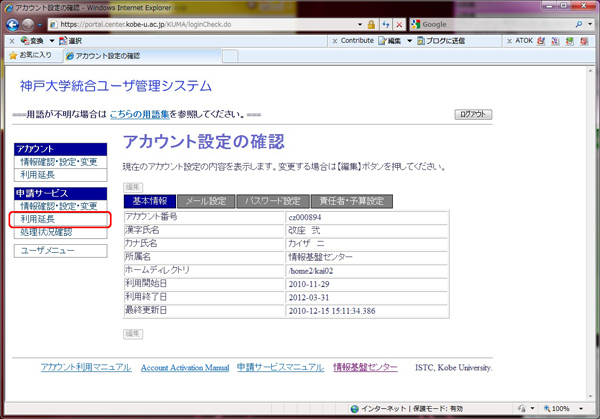Click the second ATOK toolbar icon

coord(555,41)
